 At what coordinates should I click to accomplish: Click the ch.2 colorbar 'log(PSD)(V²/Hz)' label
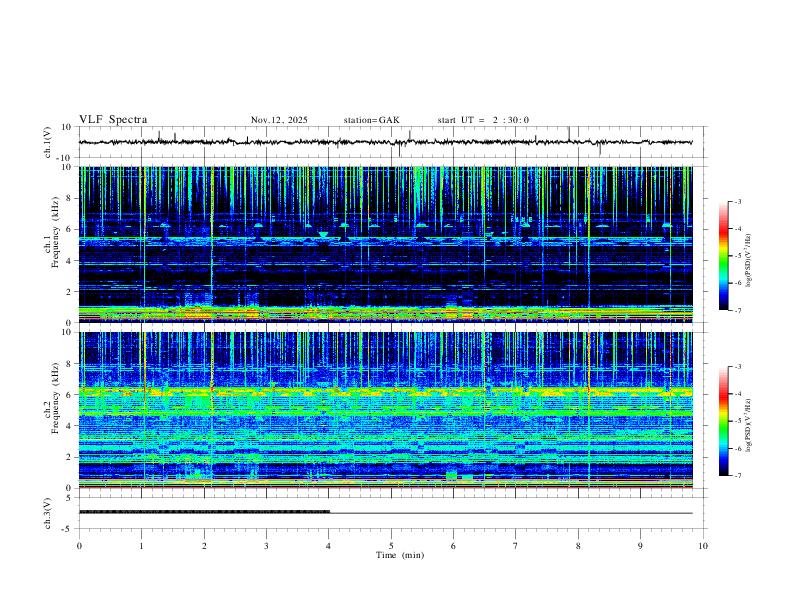coord(748,425)
